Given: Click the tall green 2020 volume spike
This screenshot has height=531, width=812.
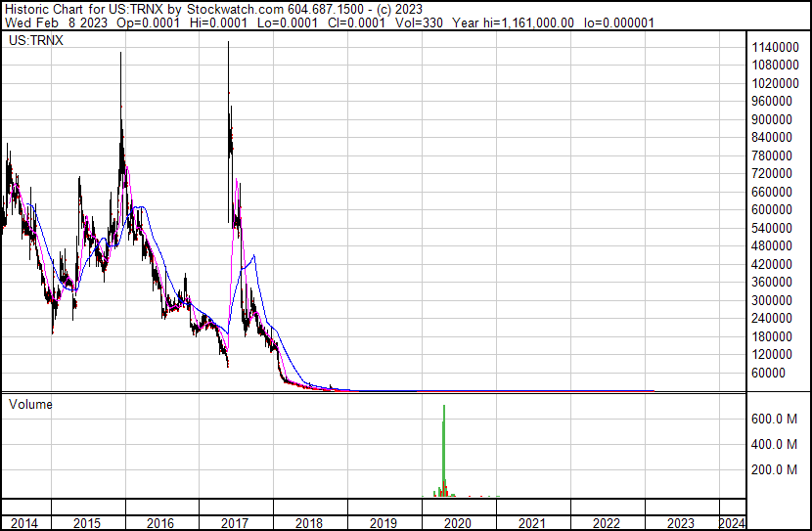Looking at the screenshot, I should tap(444, 450).
